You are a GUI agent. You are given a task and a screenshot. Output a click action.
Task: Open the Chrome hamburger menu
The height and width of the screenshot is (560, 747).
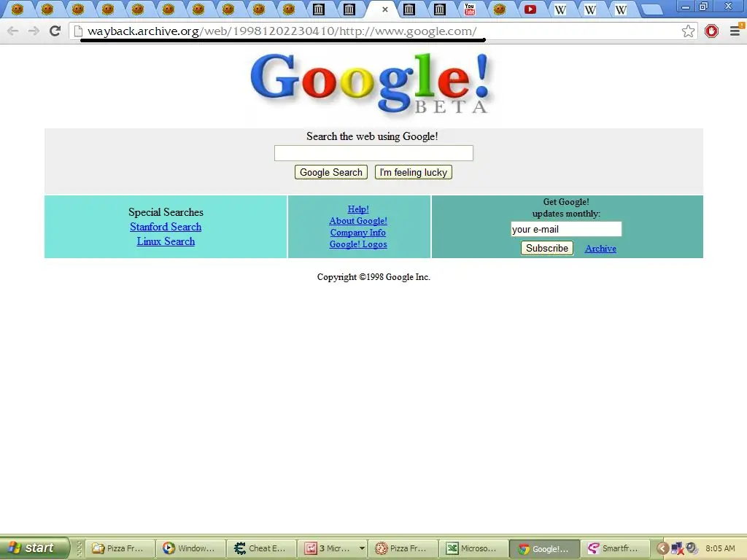tap(735, 31)
